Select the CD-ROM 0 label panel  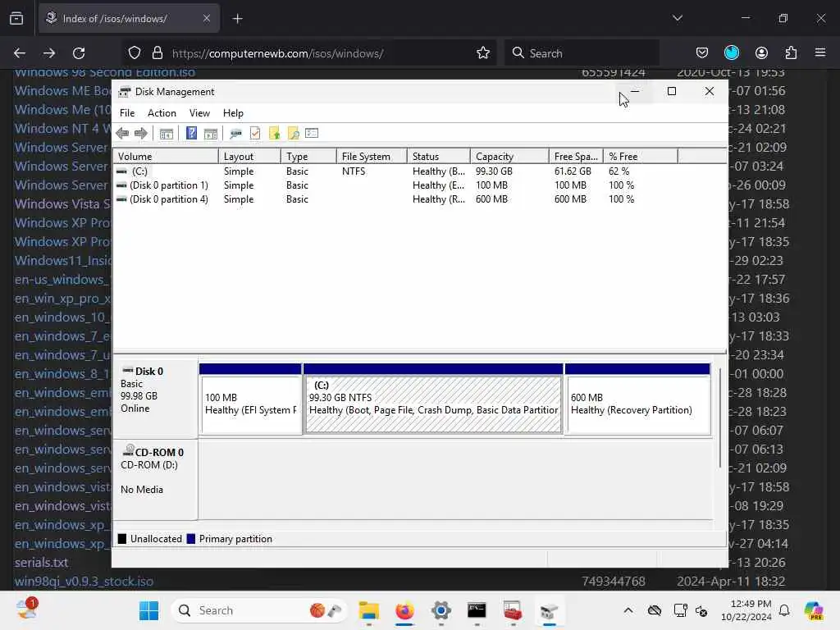[x=155, y=479]
